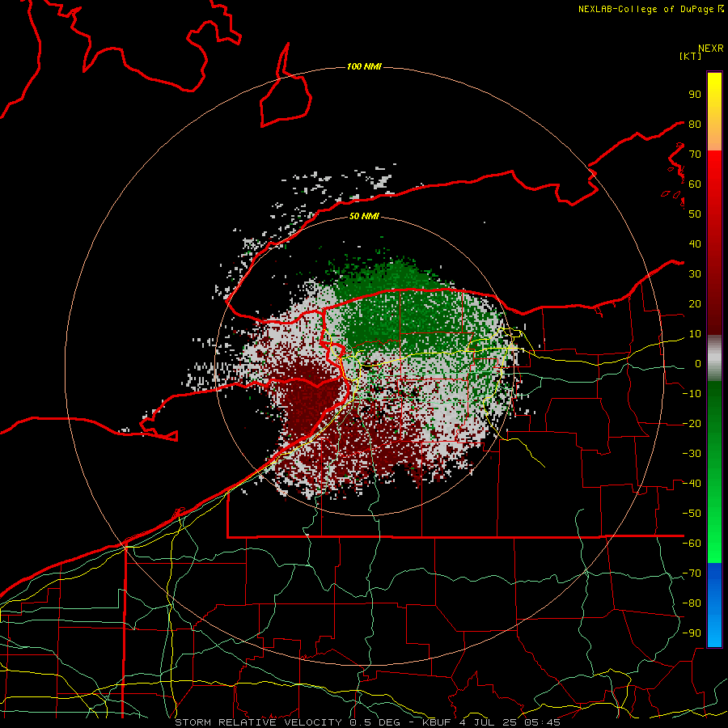
Task: Pick the 50 value on the velocity scale
Action: pyautogui.click(x=695, y=214)
